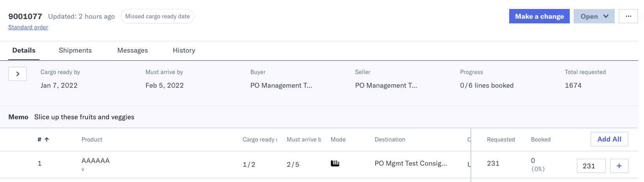This screenshot has width=644, height=182.
Task: Switch to the Shipments tab
Action: point(75,50)
